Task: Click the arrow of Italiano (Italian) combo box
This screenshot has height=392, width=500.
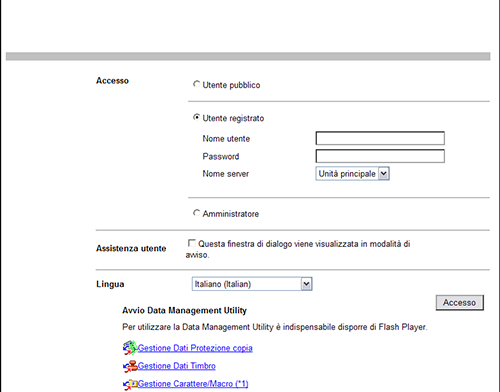Action: (307, 284)
